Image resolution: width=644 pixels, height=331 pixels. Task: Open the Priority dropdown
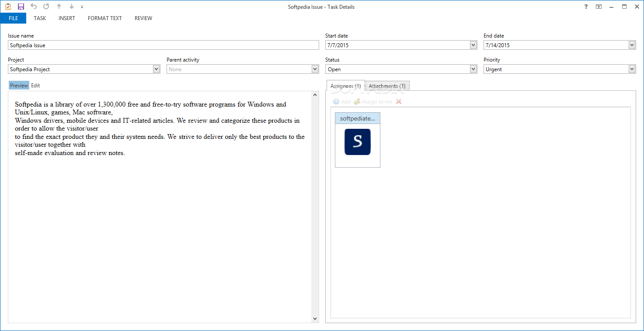[632, 69]
